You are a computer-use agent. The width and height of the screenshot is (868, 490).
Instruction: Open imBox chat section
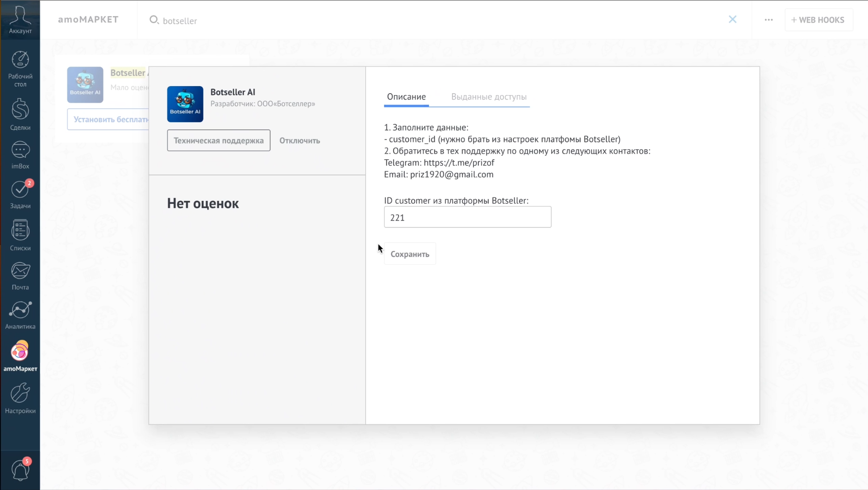pyautogui.click(x=20, y=155)
